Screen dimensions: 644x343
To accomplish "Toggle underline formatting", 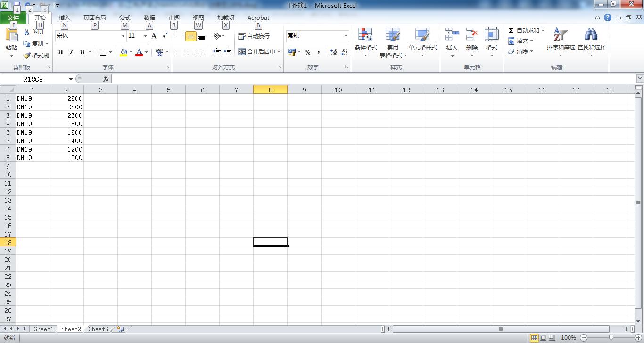I will click(x=82, y=52).
